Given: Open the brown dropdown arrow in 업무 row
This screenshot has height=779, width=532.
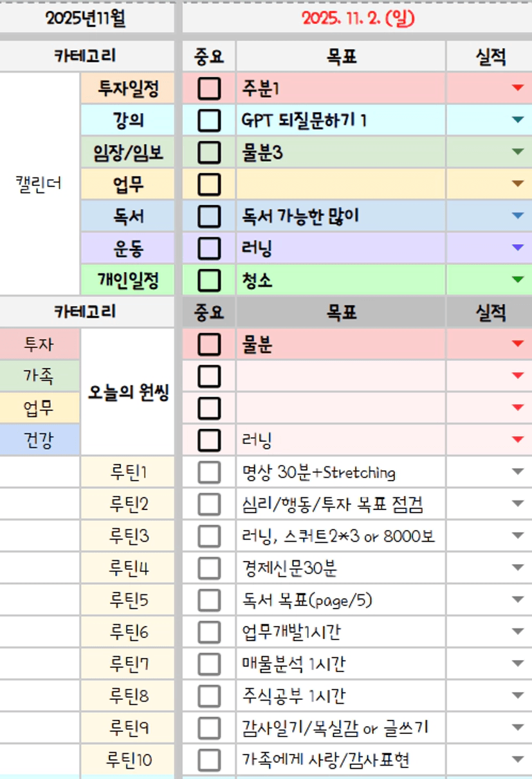Looking at the screenshot, I should (x=518, y=185).
